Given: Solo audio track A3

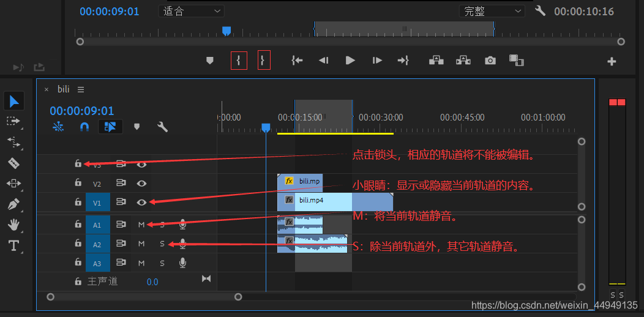Looking at the screenshot, I should point(162,263).
